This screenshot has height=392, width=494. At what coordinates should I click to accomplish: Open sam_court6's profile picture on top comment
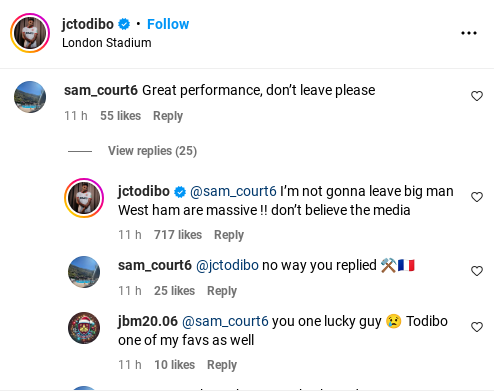[x=30, y=97]
